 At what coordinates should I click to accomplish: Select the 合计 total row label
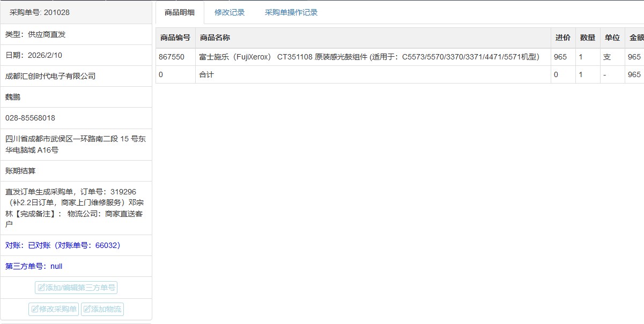206,74
